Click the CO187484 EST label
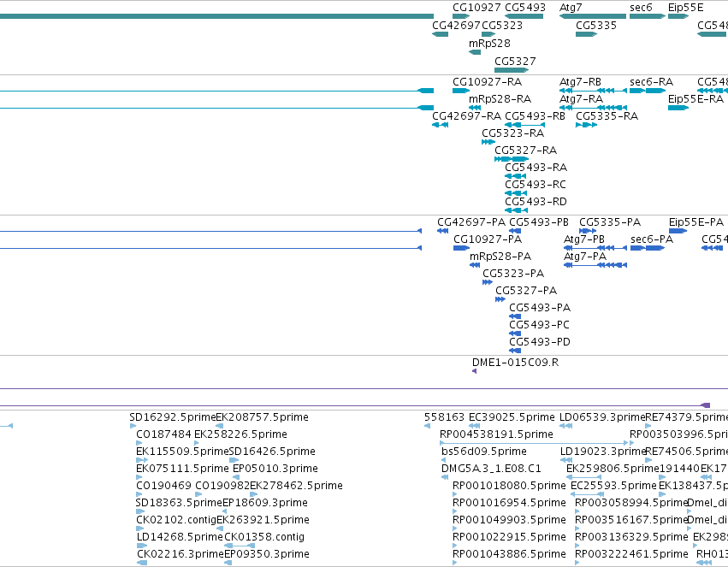728x567 pixels. pos(164,434)
